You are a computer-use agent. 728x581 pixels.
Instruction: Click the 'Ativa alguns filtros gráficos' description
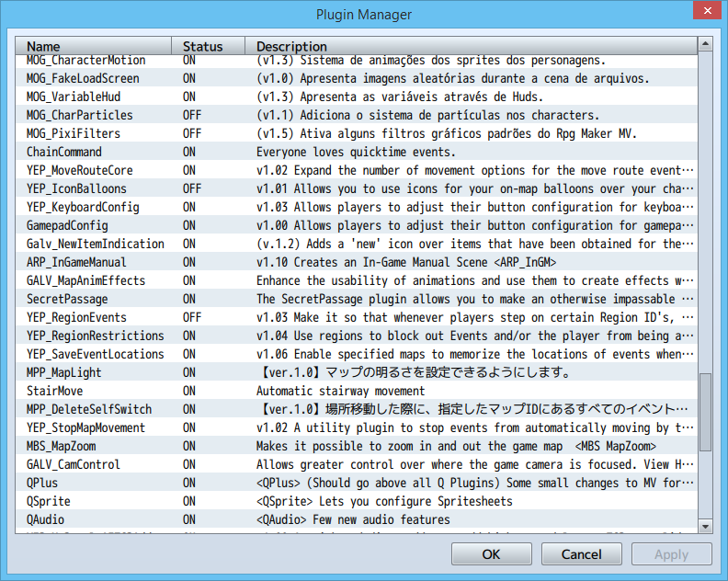pos(446,133)
